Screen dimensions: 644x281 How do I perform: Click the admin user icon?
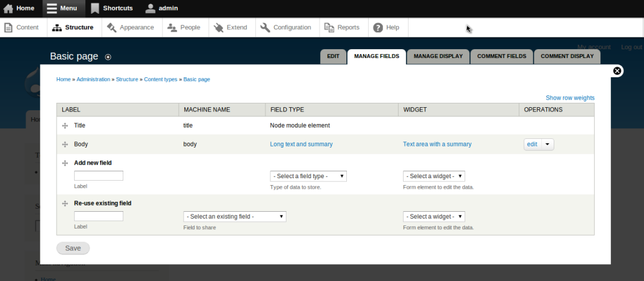(150, 8)
